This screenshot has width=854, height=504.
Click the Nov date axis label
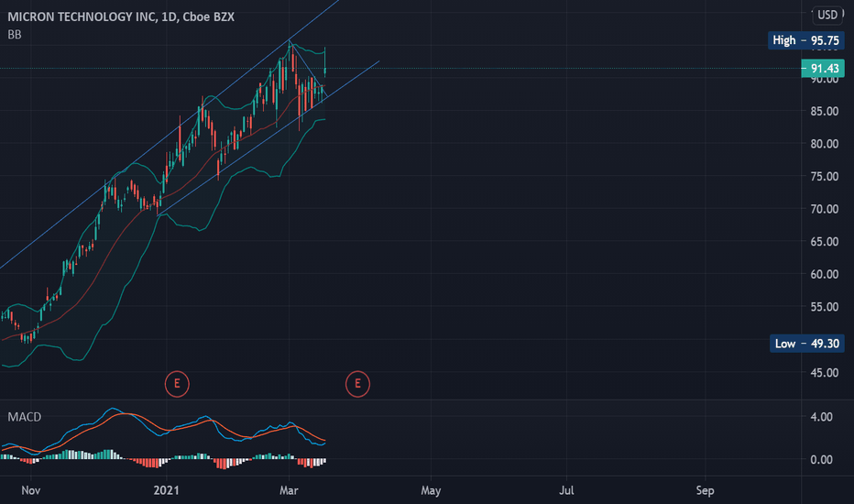(31, 491)
